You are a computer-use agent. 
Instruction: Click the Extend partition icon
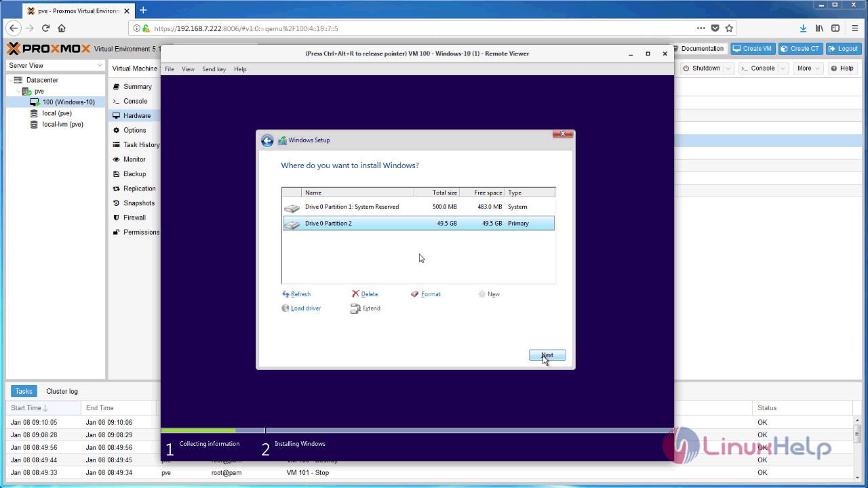point(355,308)
